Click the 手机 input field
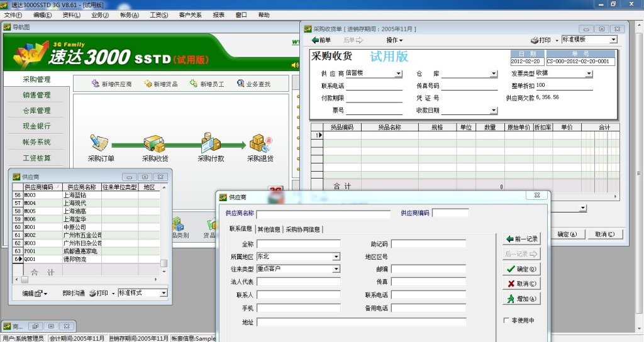 [299, 308]
